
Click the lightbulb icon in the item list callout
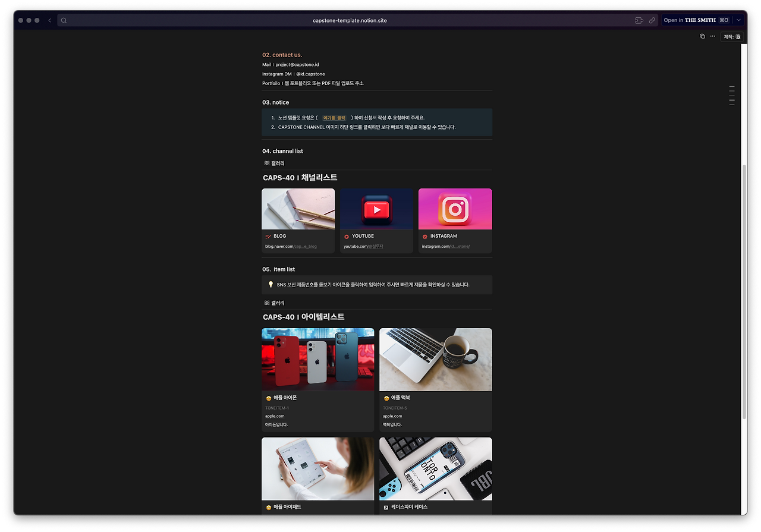click(271, 285)
